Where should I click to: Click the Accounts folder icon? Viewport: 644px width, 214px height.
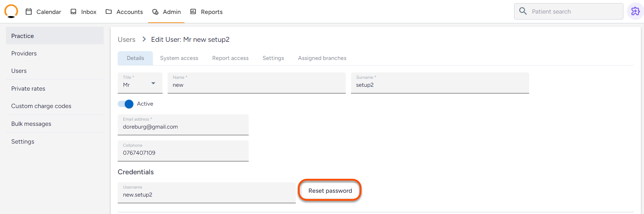109,12
